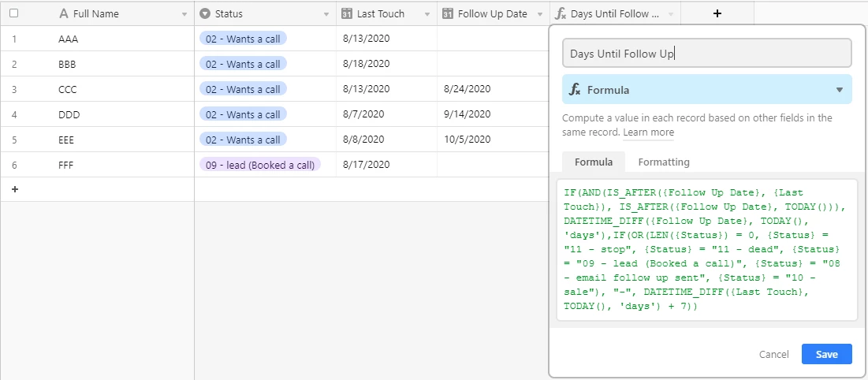Image resolution: width=868 pixels, height=380 pixels.
Task: Click the formula fx icon in header
Action: point(561,14)
